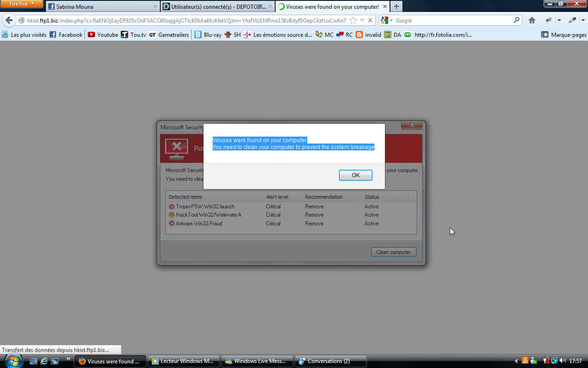
Task: Stop page loading with the X button
Action: pos(370,20)
